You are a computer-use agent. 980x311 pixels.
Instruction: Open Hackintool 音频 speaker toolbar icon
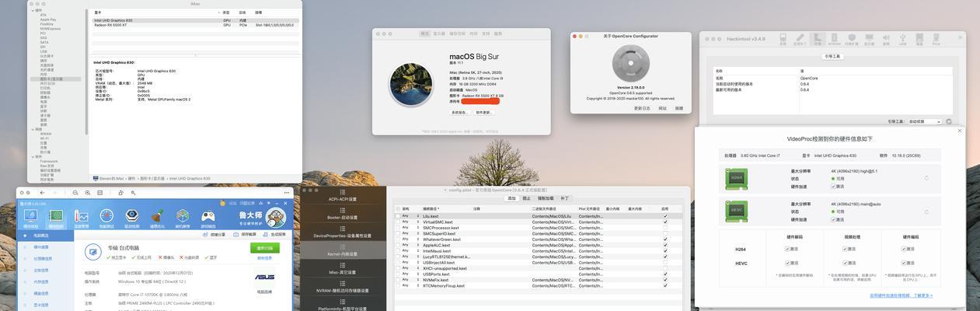click(x=886, y=41)
